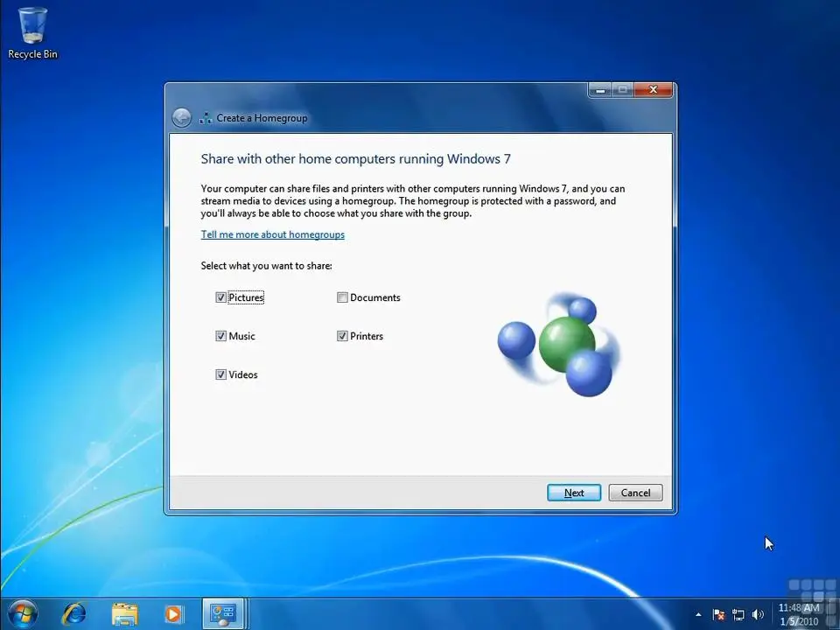Disable sharing of Printers
The image size is (840, 630).
tap(342, 336)
